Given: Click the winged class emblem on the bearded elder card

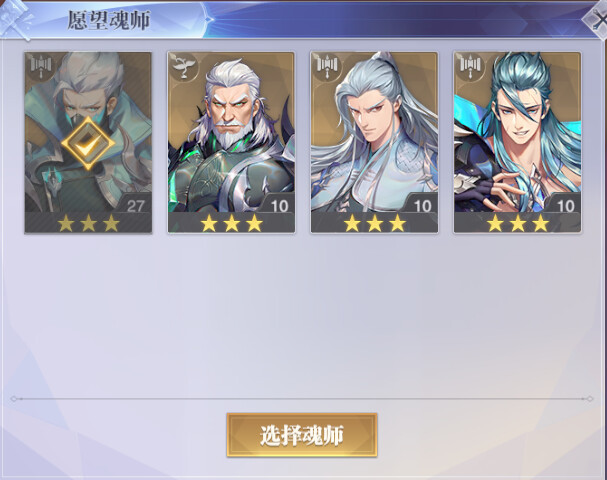Looking at the screenshot, I should click(x=183, y=66).
